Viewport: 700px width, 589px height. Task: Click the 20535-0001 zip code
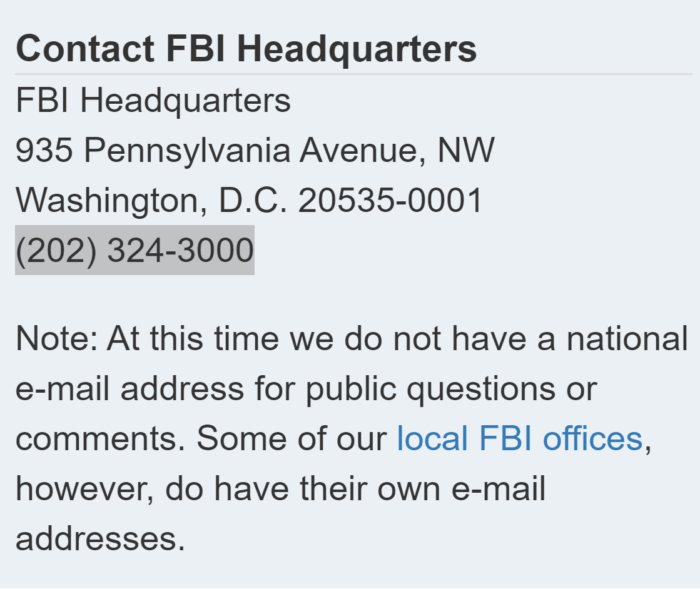tap(390, 200)
